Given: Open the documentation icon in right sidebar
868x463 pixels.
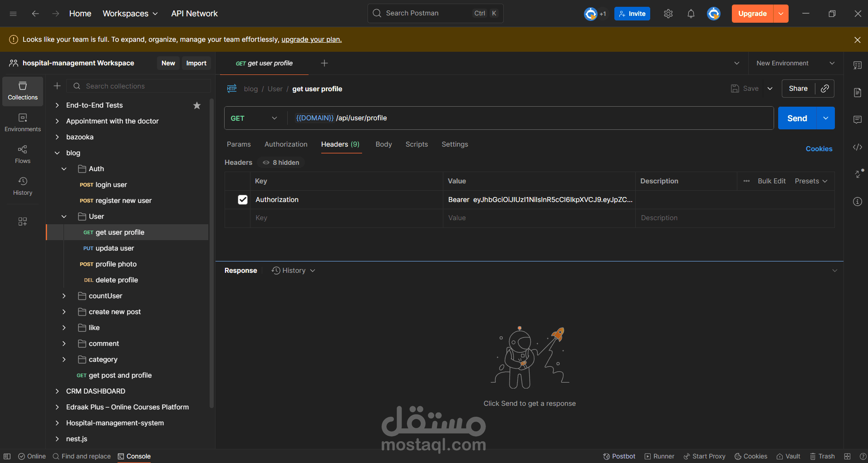Looking at the screenshot, I should coord(857,93).
